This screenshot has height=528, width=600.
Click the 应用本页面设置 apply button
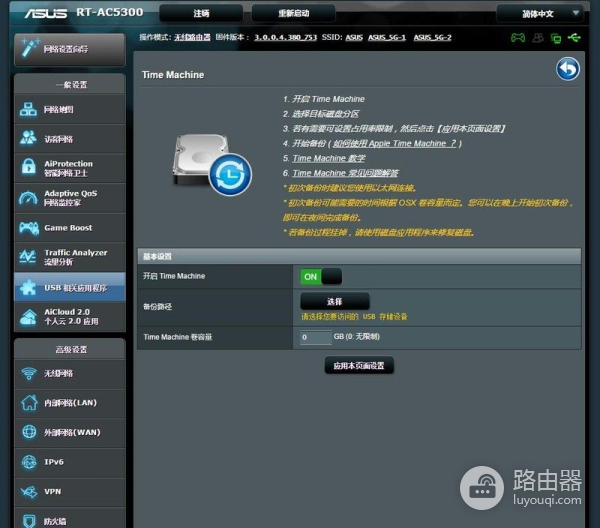tap(359, 366)
